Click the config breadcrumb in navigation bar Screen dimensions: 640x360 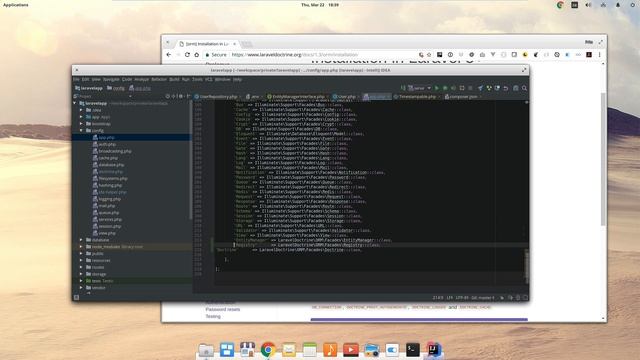point(116,88)
